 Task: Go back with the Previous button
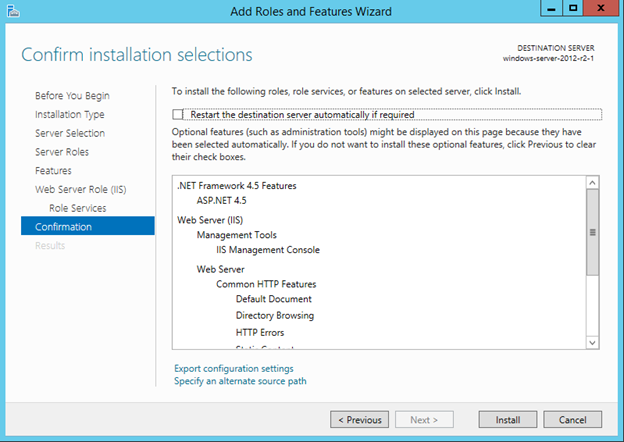358,419
